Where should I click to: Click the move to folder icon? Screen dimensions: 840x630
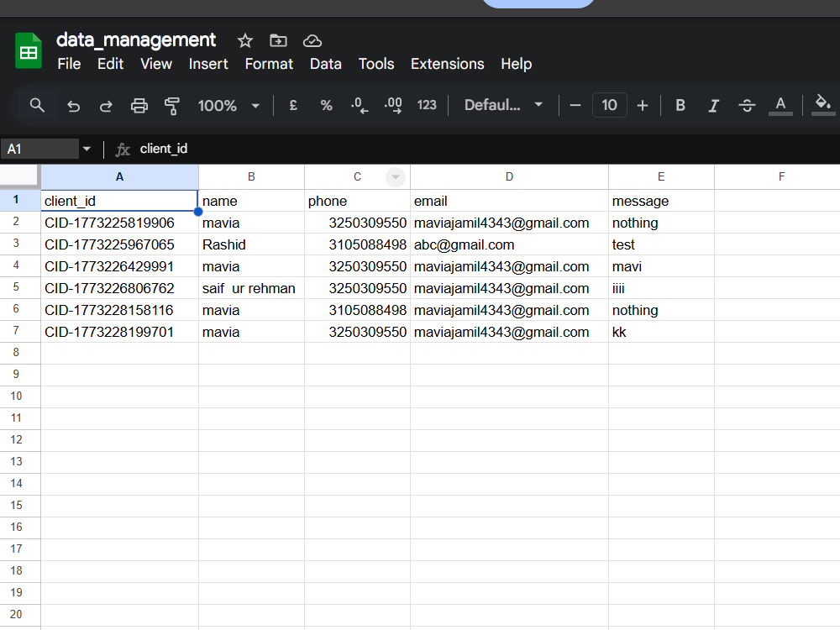pos(278,40)
